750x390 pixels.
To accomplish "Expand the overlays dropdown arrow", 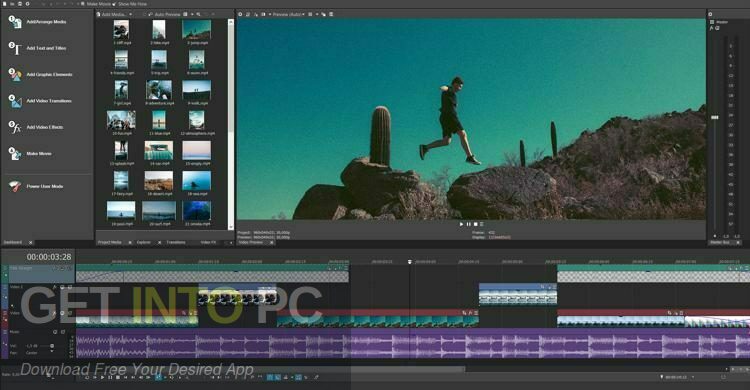I will pos(317,14).
